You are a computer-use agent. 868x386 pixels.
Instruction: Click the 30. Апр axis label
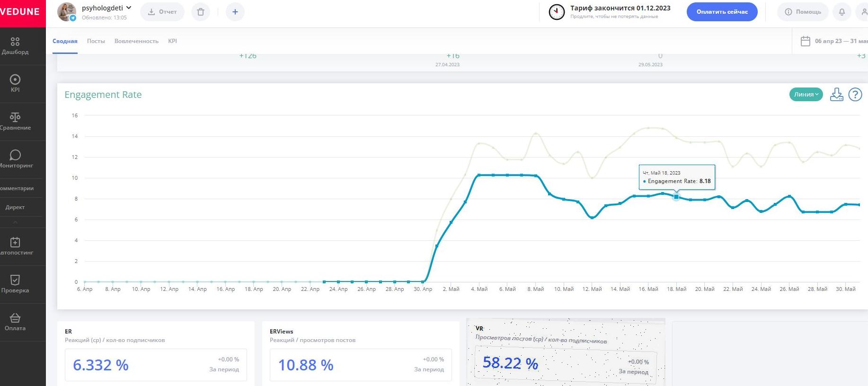(423, 289)
